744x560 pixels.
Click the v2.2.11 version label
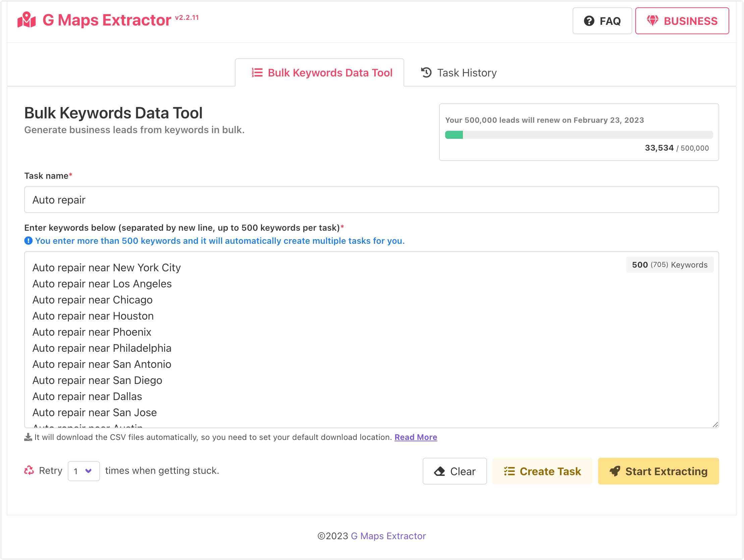pos(187,17)
